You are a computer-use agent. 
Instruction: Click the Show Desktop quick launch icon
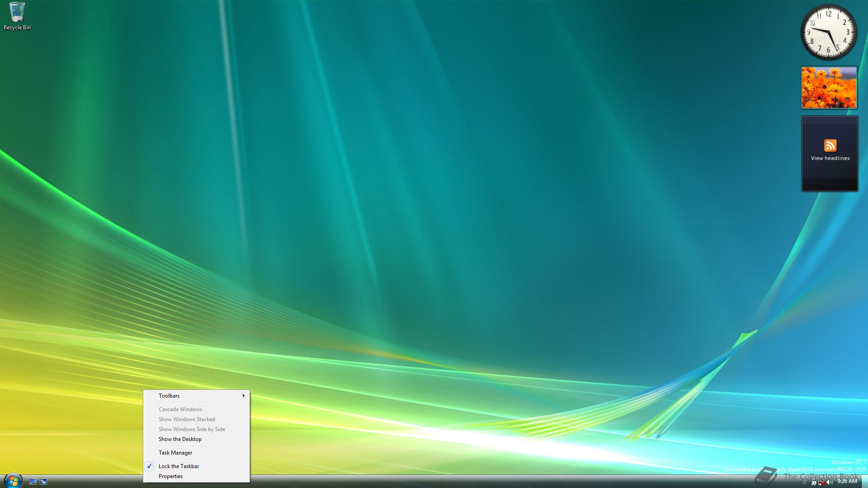pyautogui.click(x=33, y=482)
